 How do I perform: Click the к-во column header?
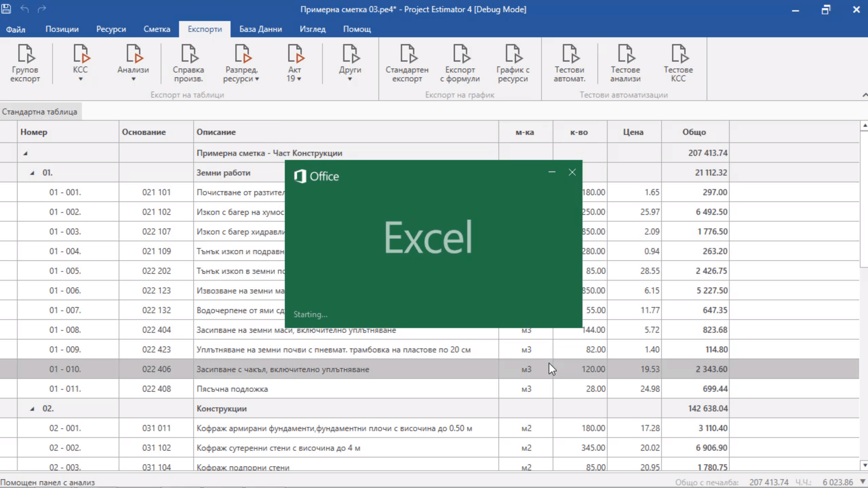(x=580, y=132)
